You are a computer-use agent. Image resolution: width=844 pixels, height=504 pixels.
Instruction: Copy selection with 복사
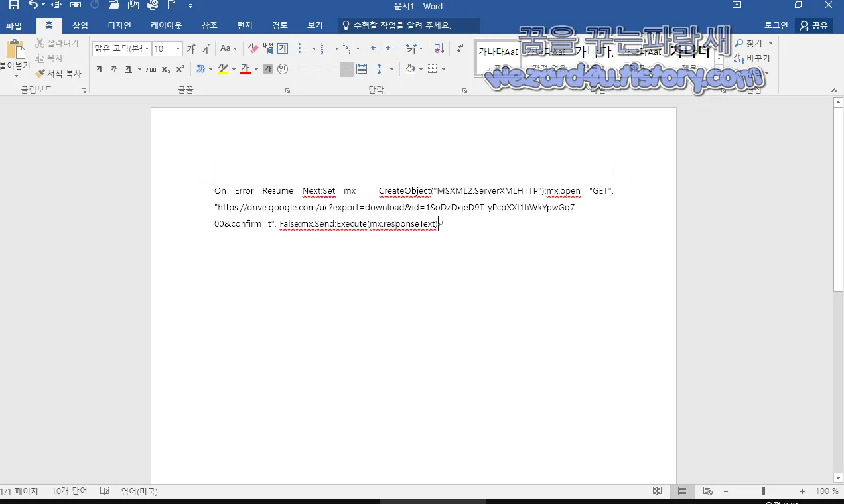click(49, 58)
